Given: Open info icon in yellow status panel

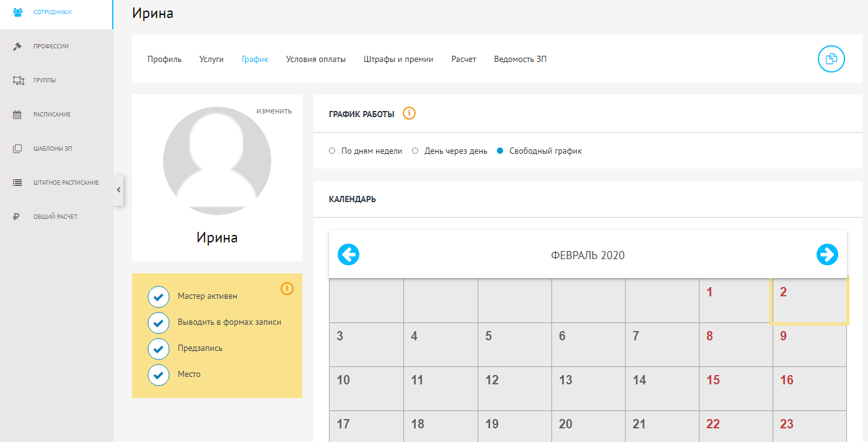Looking at the screenshot, I should pos(287,288).
